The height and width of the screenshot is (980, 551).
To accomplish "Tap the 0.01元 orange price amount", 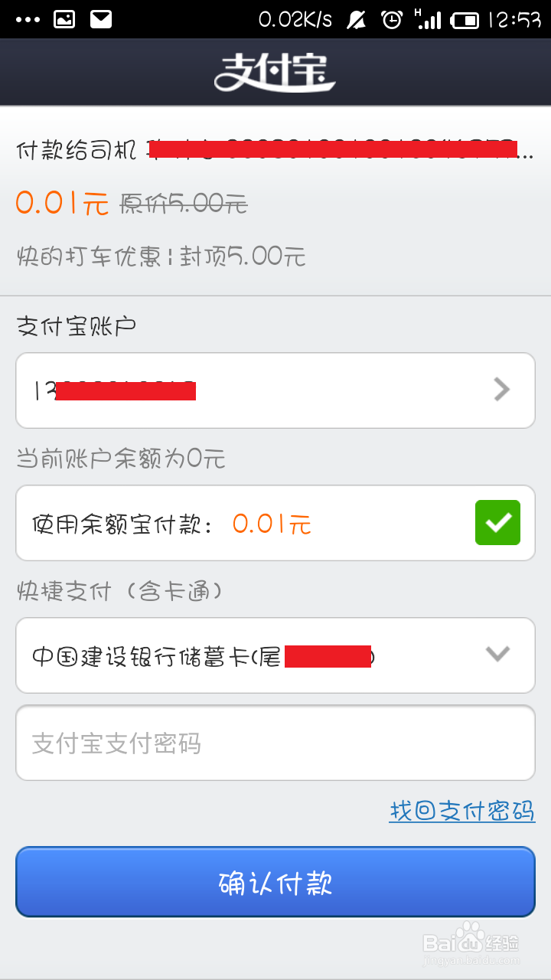I will (63, 204).
